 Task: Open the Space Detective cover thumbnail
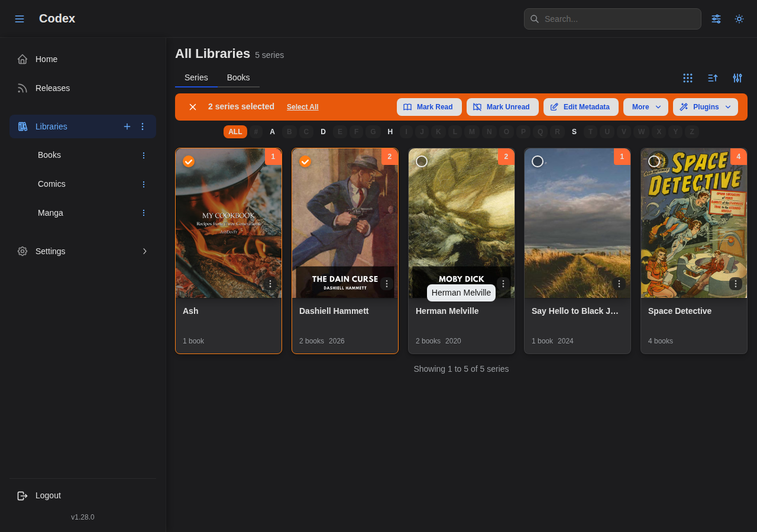(694, 223)
